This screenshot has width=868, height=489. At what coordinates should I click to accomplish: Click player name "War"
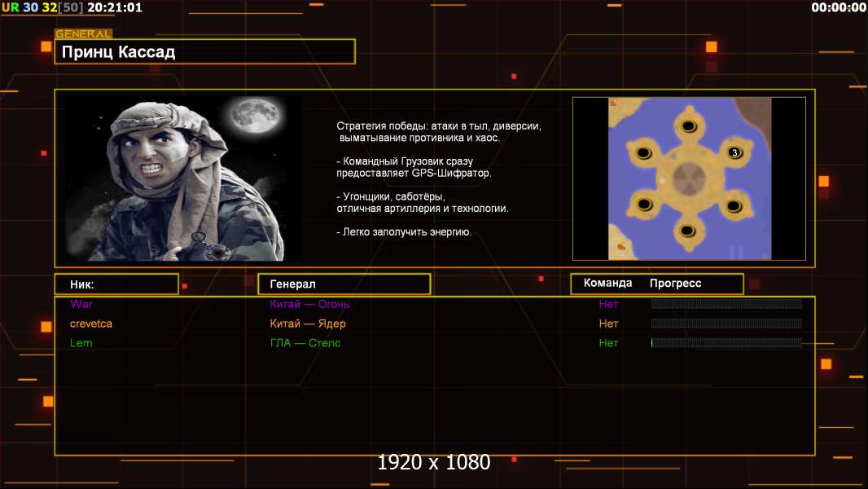point(81,304)
